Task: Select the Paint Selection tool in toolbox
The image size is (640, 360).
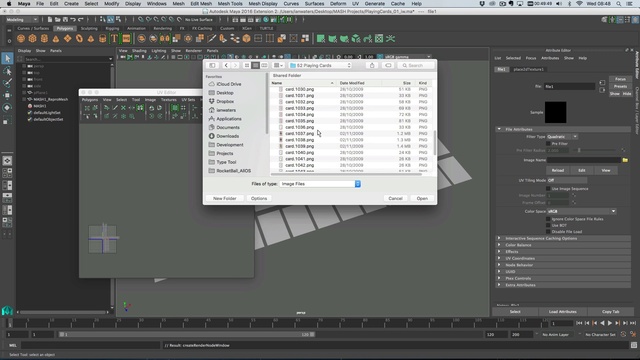Action: point(7,83)
